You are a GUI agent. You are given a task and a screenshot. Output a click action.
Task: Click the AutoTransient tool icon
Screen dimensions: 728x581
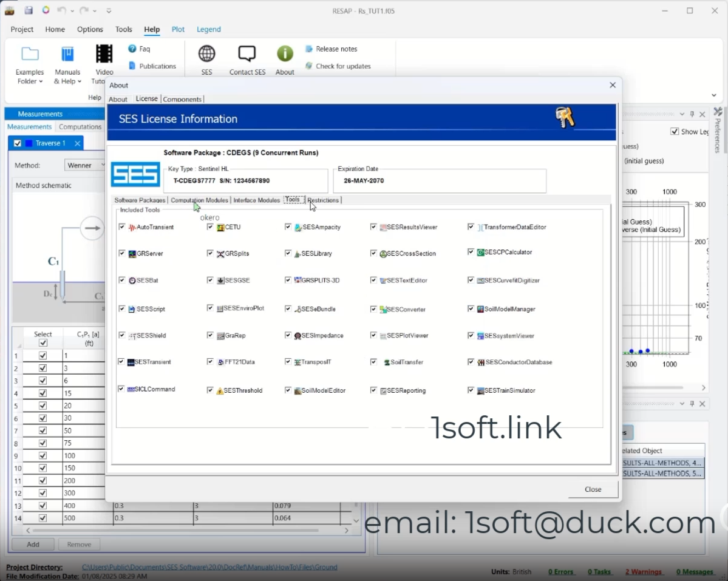pos(132,228)
